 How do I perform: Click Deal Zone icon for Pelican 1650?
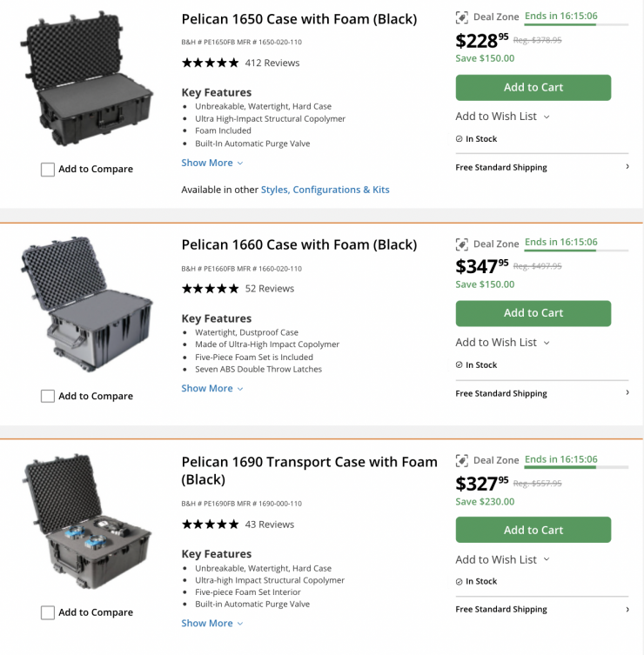pos(462,17)
